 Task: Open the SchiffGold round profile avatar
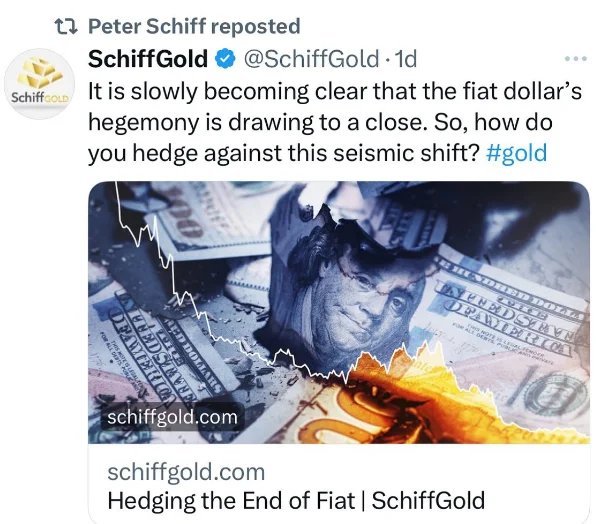(40, 84)
